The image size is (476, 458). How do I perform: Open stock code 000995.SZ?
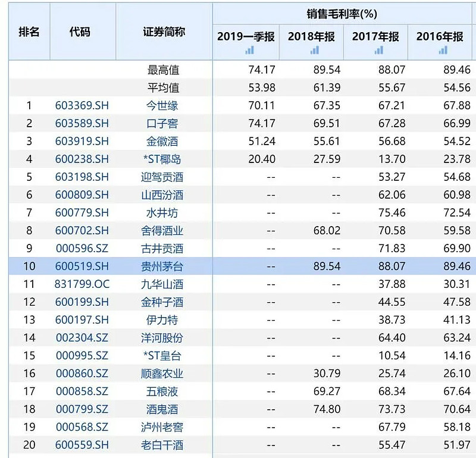tap(82, 356)
